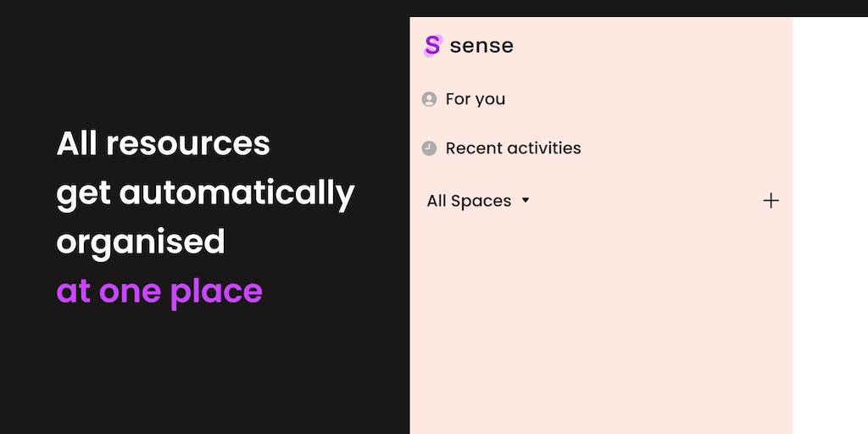Viewport: 868px width, 434px height.
Task: Click the dark strip above the sidebar
Action: 600,8
